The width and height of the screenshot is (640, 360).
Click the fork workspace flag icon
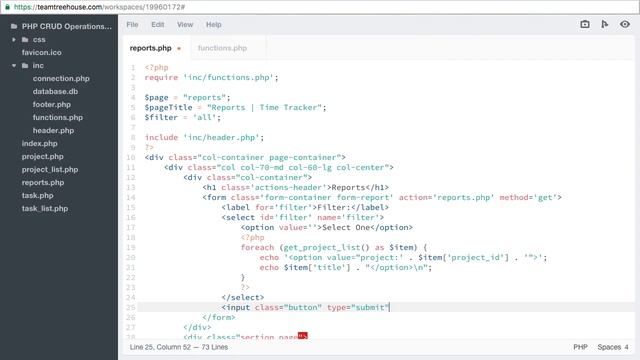coord(604,24)
